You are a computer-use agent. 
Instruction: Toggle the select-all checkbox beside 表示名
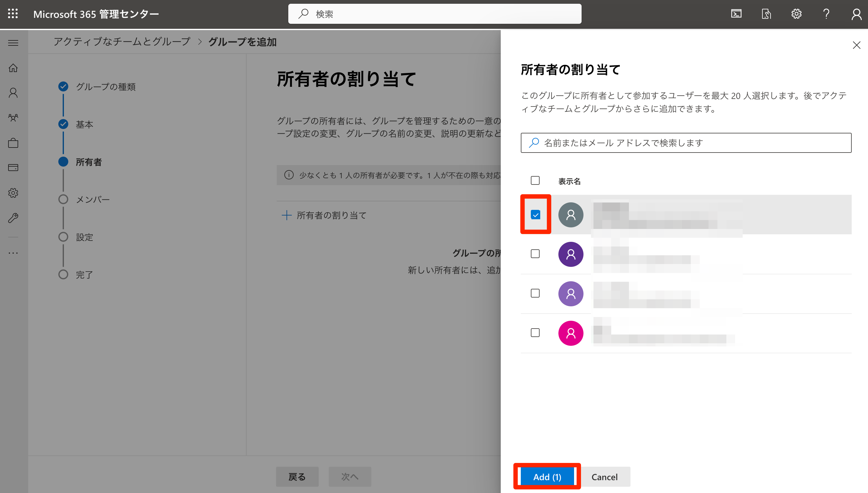point(535,180)
